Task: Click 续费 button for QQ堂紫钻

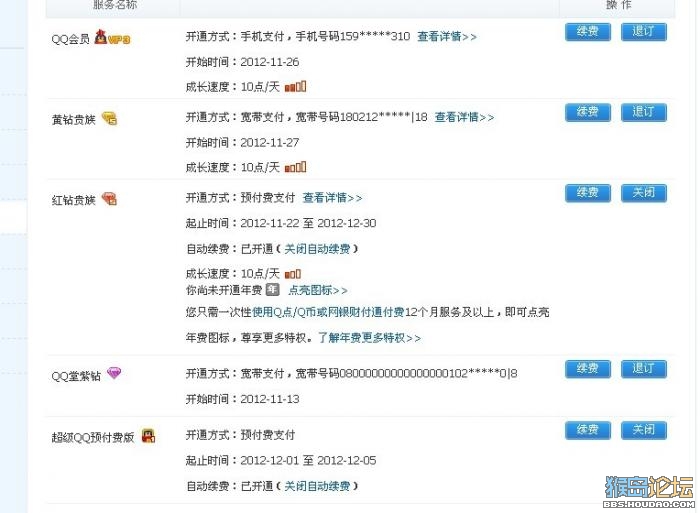Action: click(588, 369)
